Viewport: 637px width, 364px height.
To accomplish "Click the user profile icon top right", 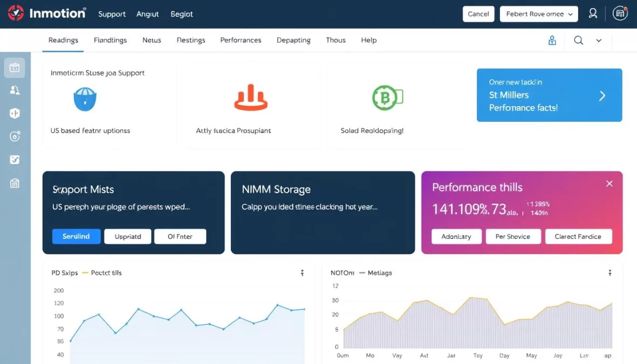I will click(x=593, y=13).
